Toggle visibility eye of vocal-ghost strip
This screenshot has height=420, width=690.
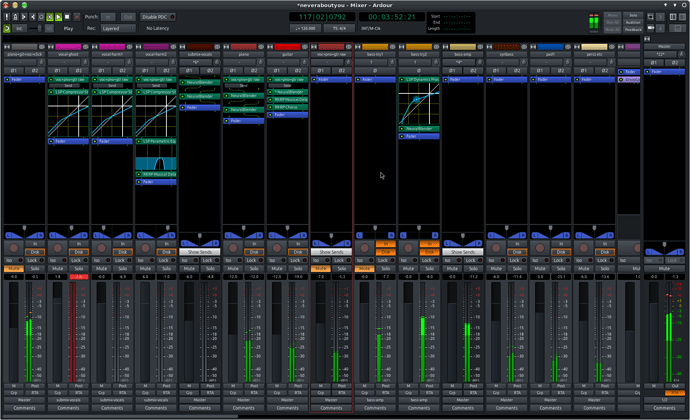(86, 47)
